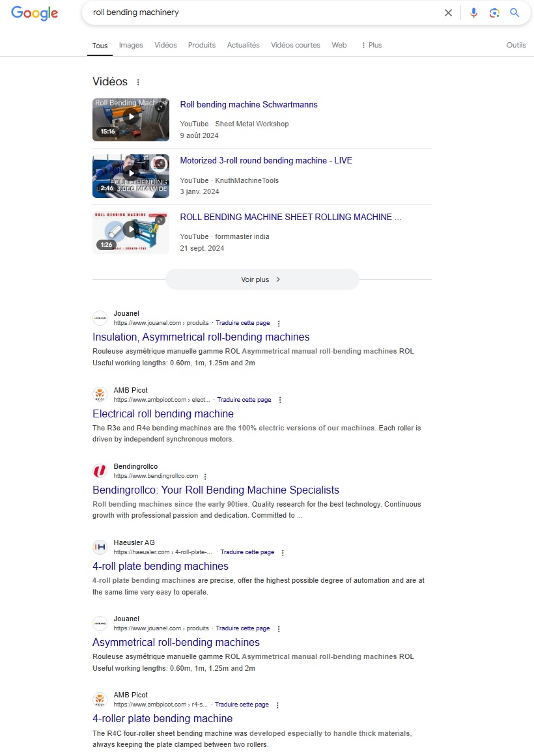Open Bendingrollco: Your Roll Bending Machine Specialists

pyautogui.click(x=216, y=490)
